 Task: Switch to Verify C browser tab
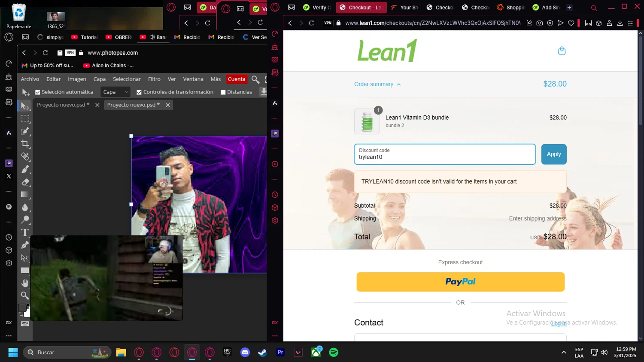tap(317, 7)
